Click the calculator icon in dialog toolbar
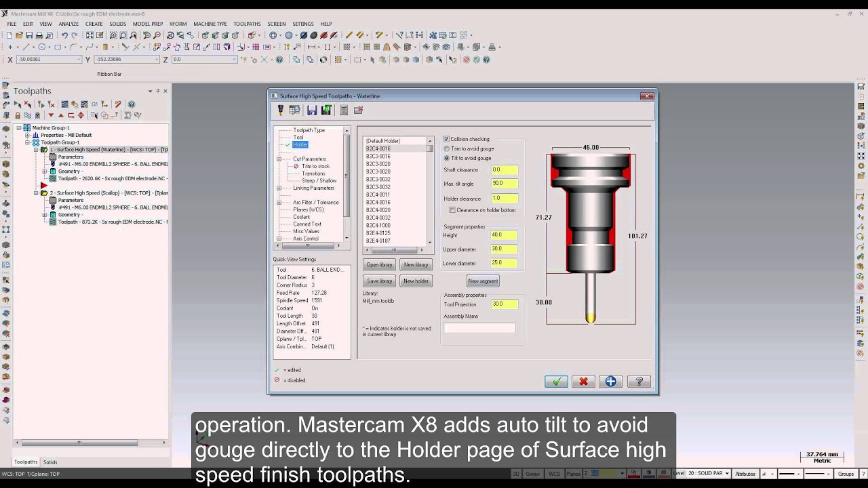 click(344, 110)
